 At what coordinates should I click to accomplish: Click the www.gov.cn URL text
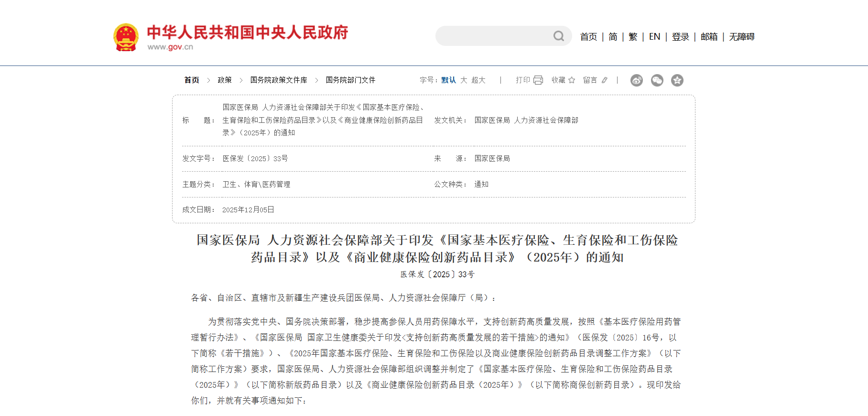[170, 47]
